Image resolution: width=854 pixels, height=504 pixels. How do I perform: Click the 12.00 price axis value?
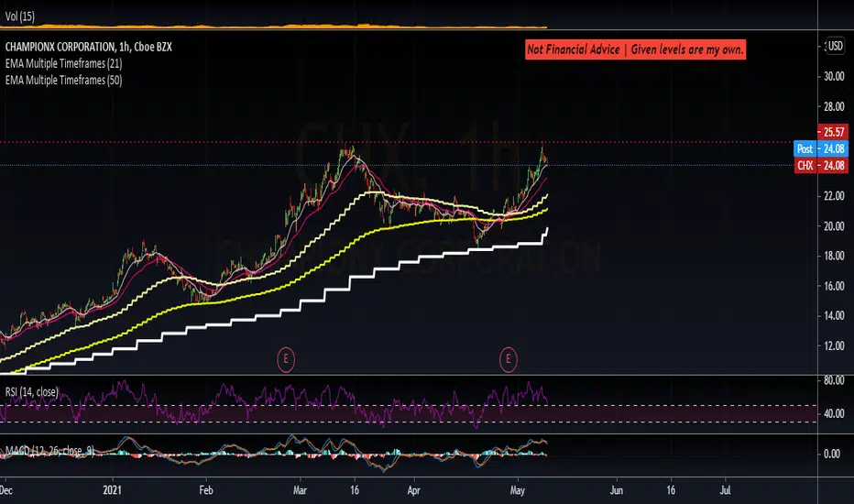point(834,346)
